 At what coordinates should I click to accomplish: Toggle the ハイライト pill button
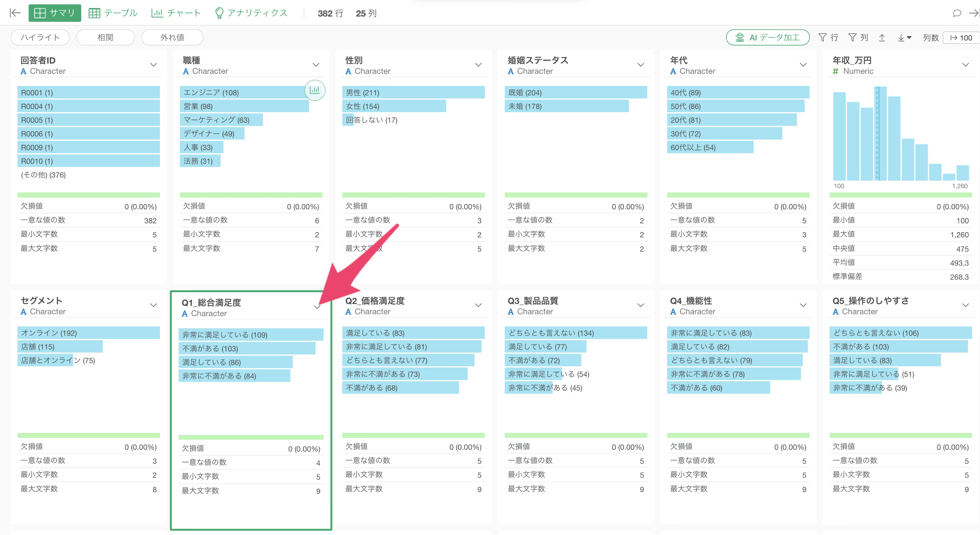click(40, 37)
